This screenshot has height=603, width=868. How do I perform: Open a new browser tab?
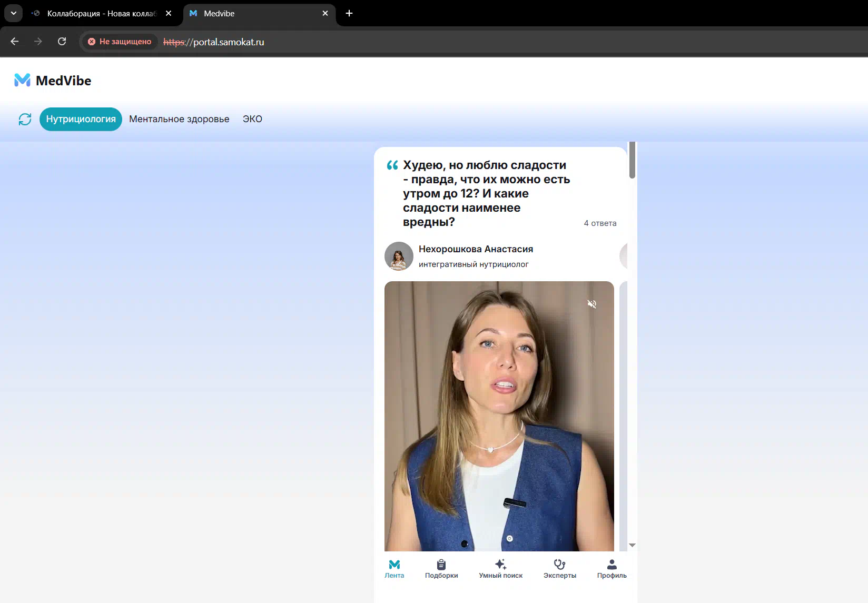[349, 13]
